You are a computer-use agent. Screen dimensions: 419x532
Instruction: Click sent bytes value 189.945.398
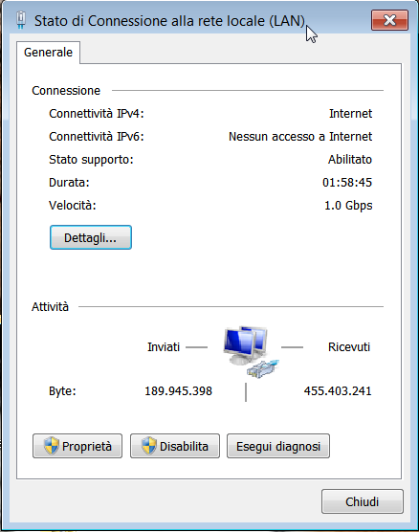pyautogui.click(x=179, y=390)
